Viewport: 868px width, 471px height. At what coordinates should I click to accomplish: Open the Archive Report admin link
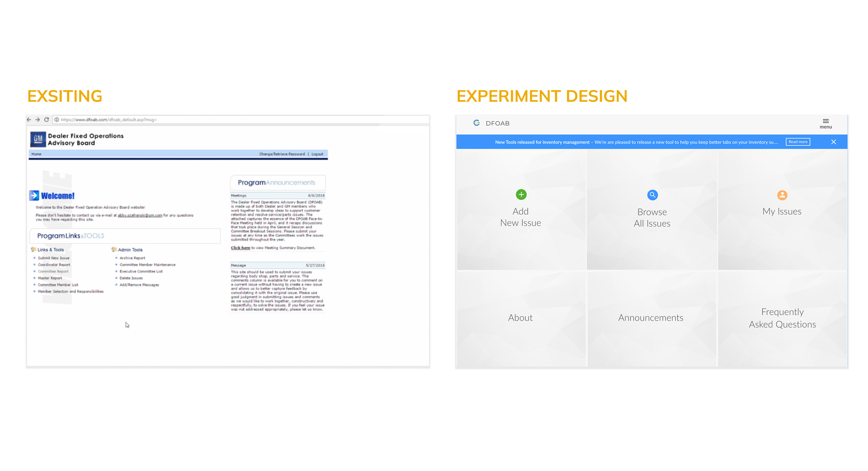(x=132, y=258)
